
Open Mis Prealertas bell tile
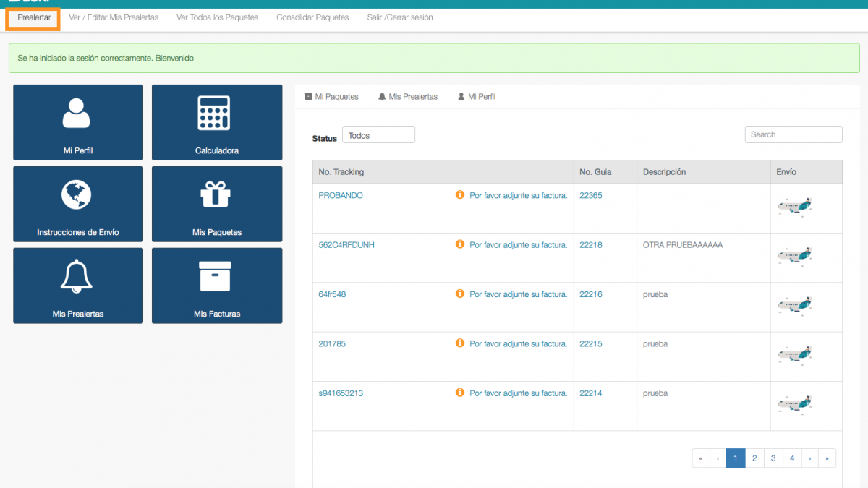pos(78,286)
